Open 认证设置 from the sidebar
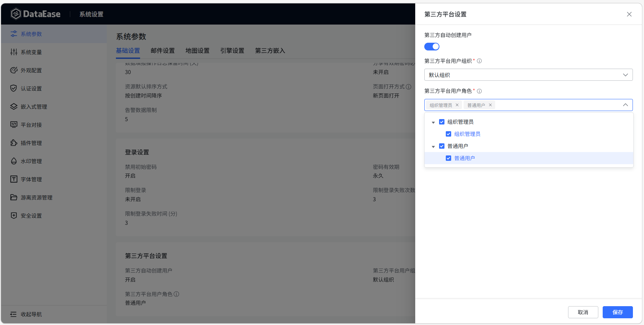Image resolution: width=644 pixels, height=325 pixels. [31, 88]
